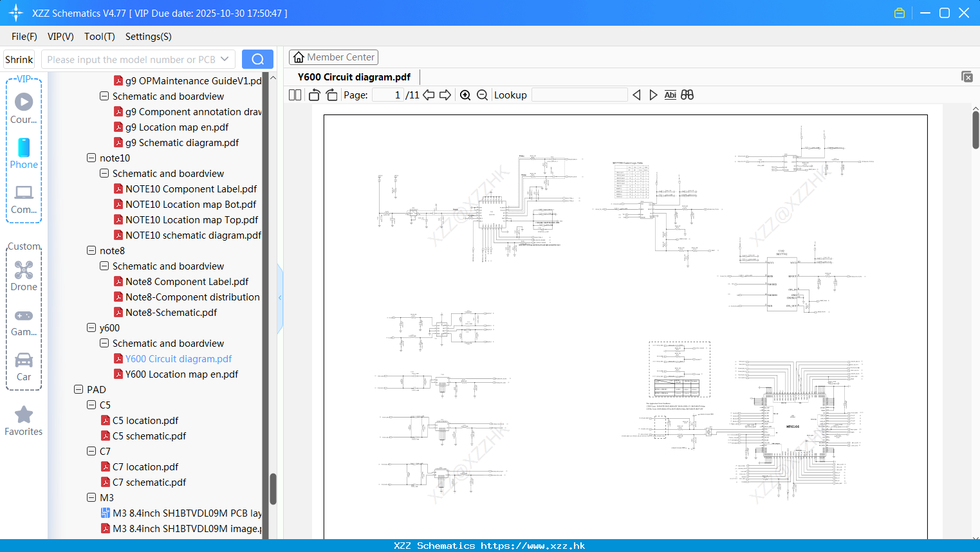980x552 pixels.
Task: Rotate page clockwise
Action: 331,95
